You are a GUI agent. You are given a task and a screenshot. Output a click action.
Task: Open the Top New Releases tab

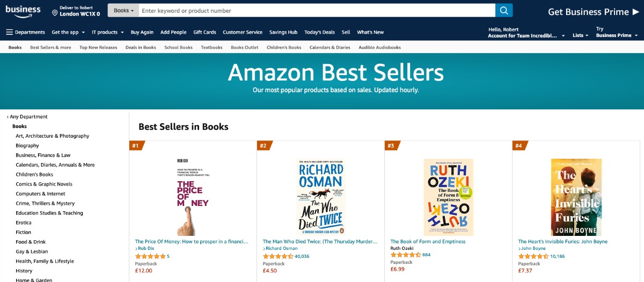[x=98, y=47]
